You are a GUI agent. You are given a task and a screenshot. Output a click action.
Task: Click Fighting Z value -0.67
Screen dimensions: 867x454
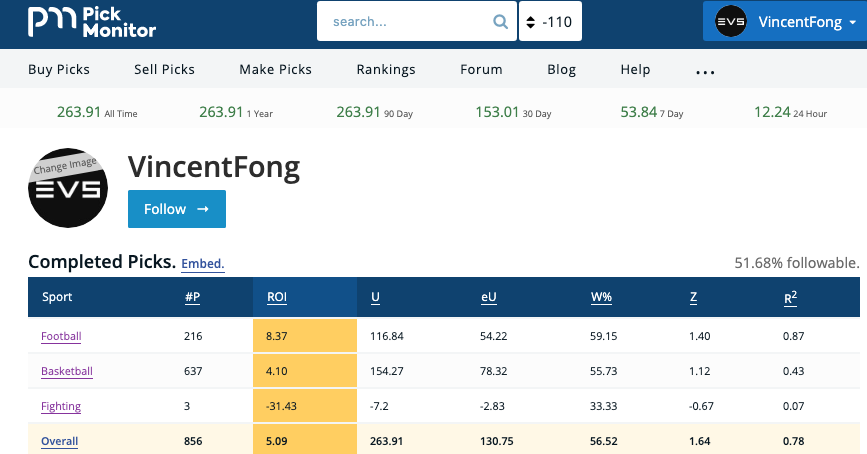pos(701,406)
